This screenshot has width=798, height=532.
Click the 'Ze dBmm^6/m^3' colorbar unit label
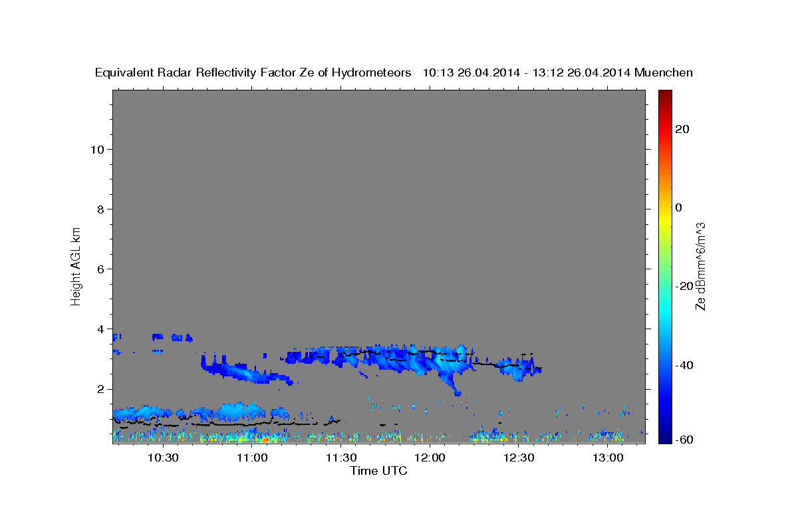700,266
